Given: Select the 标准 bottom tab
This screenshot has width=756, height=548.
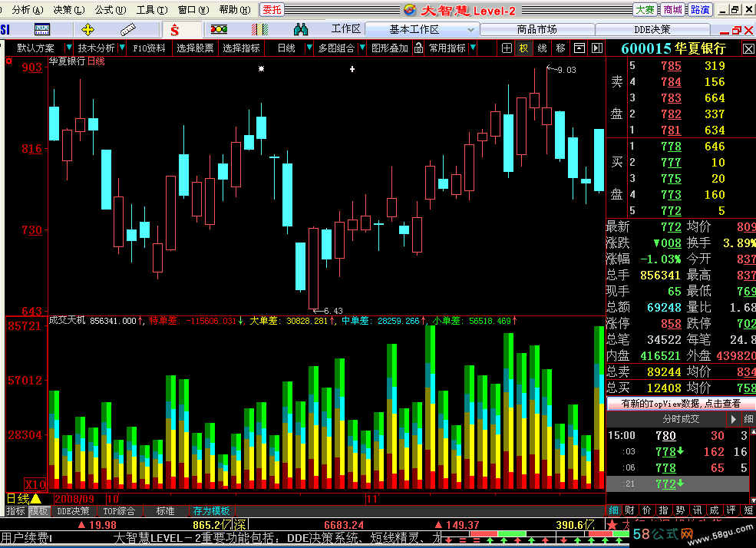Looking at the screenshot, I should 165,511.
